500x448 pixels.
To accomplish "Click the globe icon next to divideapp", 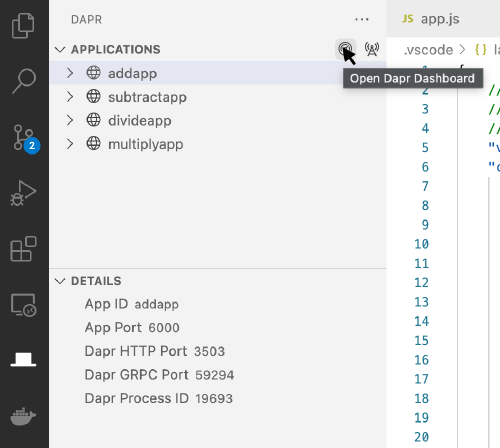I will click(x=93, y=120).
